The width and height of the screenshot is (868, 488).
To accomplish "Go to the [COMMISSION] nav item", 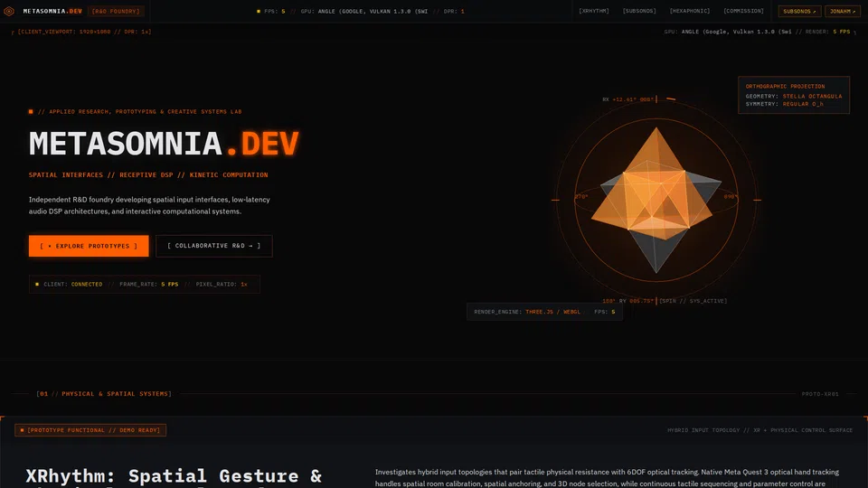I will [x=743, y=11].
